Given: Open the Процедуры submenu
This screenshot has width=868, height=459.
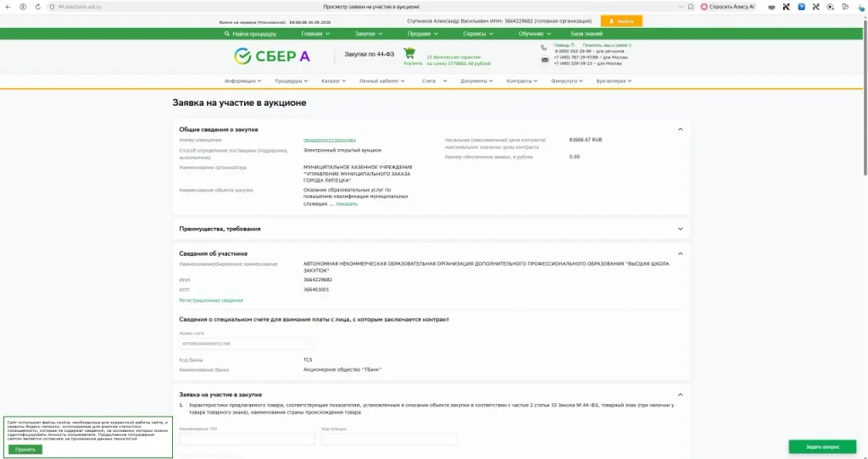Looking at the screenshot, I should 292,80.
